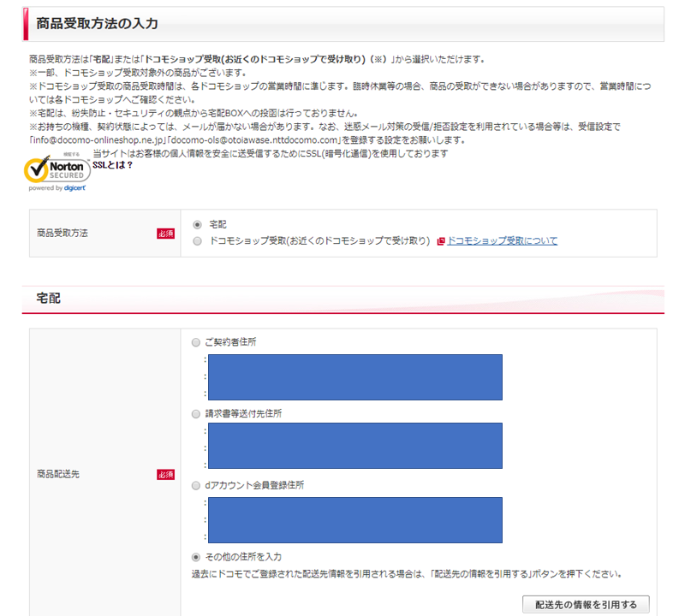The height and width of the screenshot is (616, 673).
Task: Open the ドコモショップ受取について link
Action: pos(502,241)
